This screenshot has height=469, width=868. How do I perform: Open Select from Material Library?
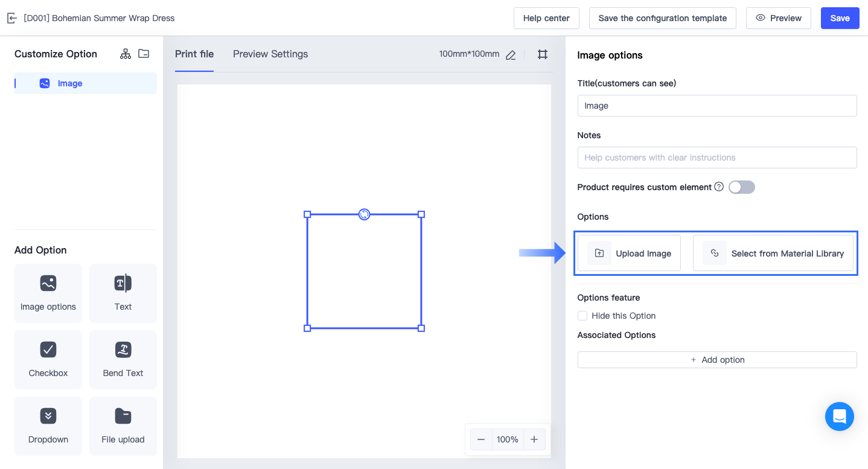tap(773, 253)
